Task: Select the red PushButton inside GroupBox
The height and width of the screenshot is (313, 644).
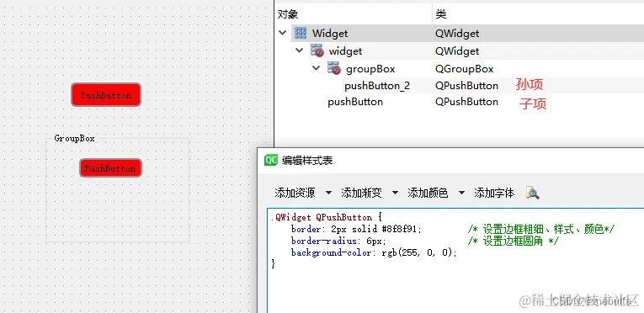Action: click(x=110, y=168)
